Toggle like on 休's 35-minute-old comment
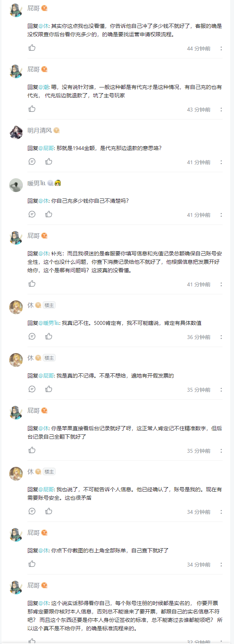 point(49,389)
